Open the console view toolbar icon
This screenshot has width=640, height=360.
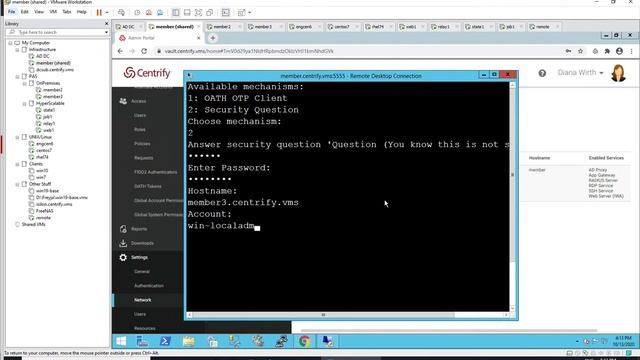(x=226, y=13)
